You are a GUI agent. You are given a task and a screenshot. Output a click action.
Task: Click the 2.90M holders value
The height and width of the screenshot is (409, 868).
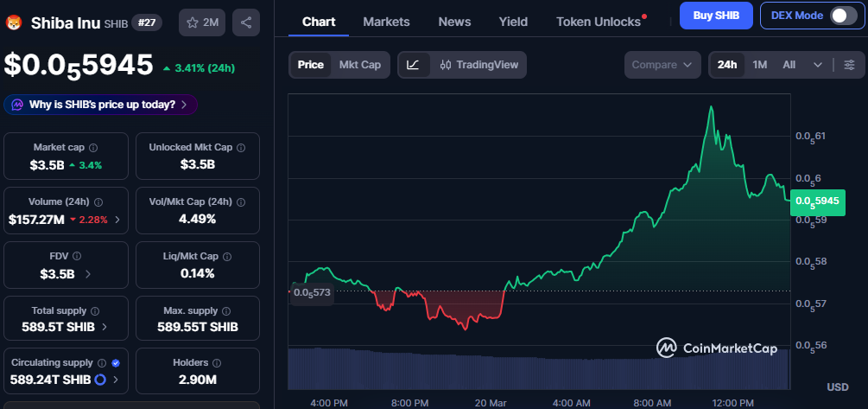point(198,380)
